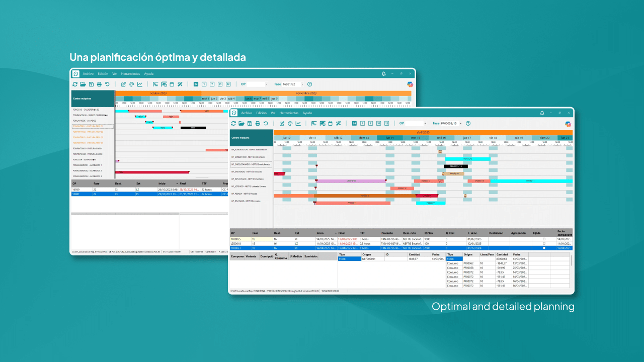Select the PF00055 row in the order table
This screenshot has height=362, width=644.
[x=400, y=239]
